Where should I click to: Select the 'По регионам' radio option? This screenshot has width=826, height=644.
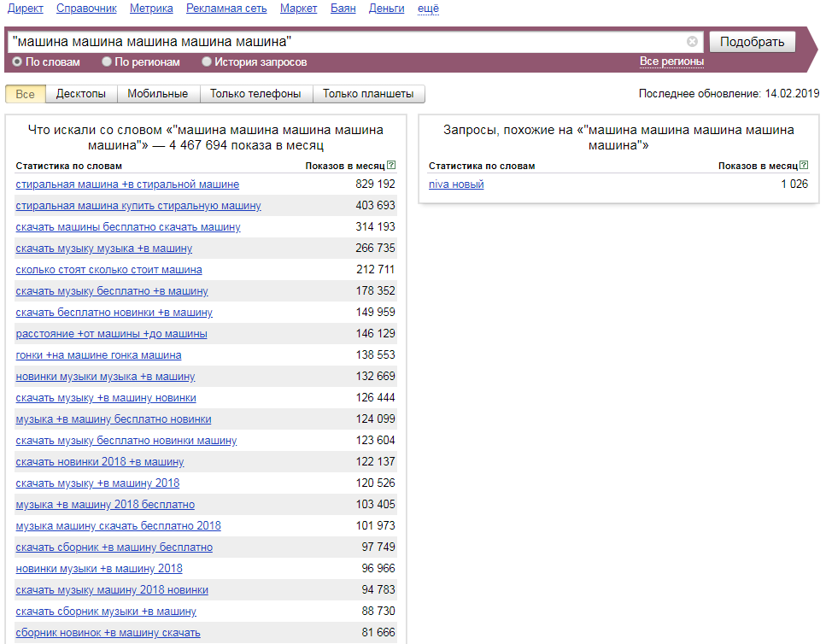tap(107, 62)
